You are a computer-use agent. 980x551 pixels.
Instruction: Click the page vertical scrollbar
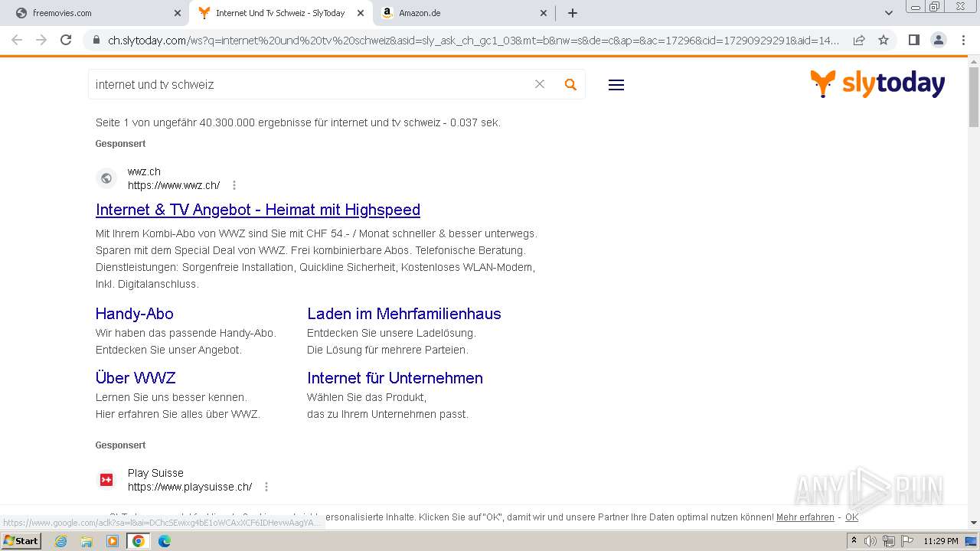tap(974, 97)
